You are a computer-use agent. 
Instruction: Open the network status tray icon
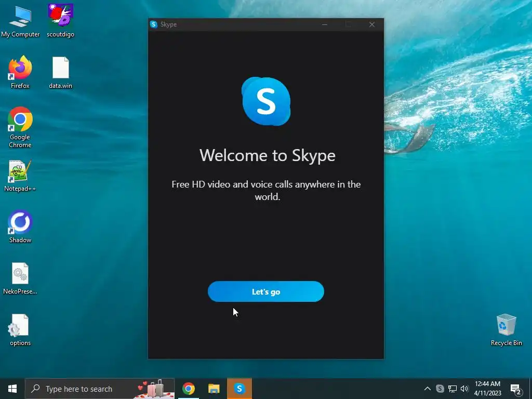453,389
